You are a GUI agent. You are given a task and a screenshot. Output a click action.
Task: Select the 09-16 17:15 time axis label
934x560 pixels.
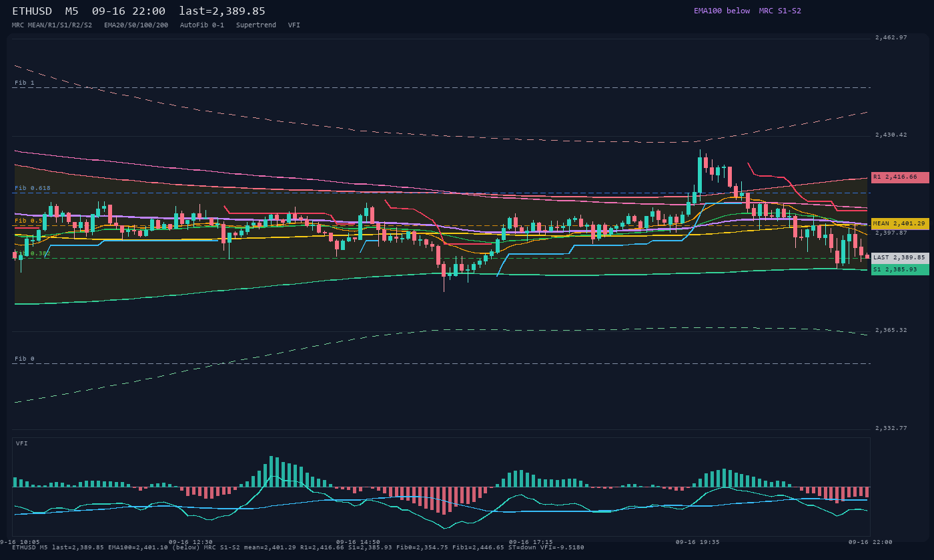pyautogui.click(x=531, y=542)
